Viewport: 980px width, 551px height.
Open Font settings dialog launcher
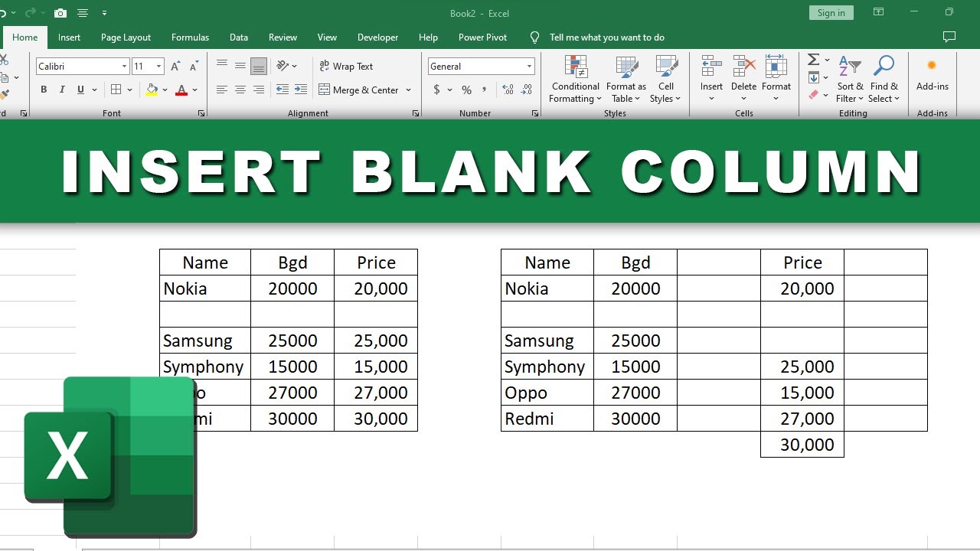pyautogui.click(x=201, y=113)
